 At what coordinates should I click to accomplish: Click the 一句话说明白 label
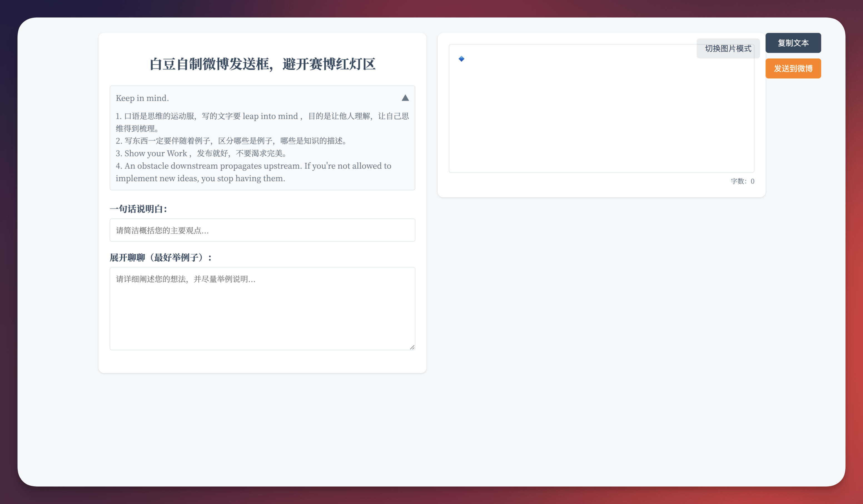click(x=138, y=209)
